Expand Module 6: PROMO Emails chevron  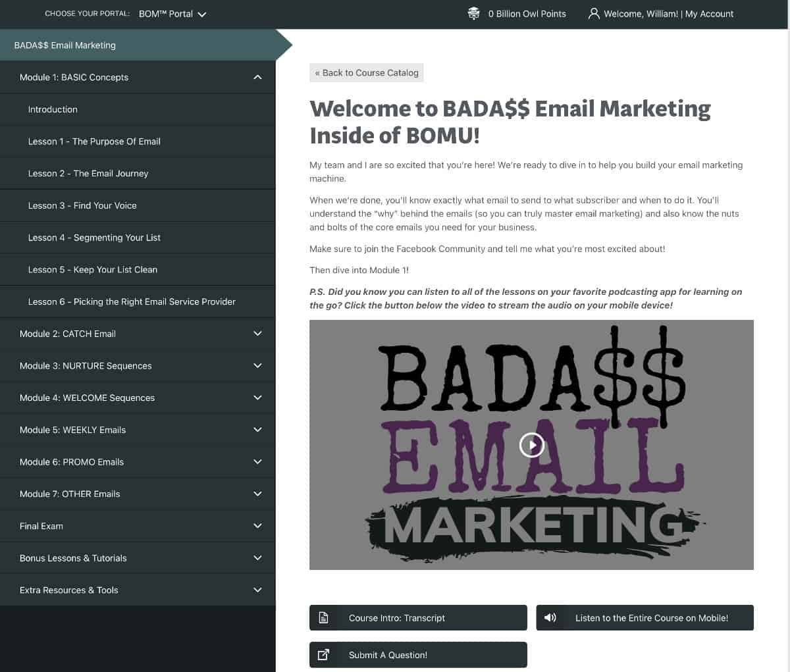tap(257, 461)
